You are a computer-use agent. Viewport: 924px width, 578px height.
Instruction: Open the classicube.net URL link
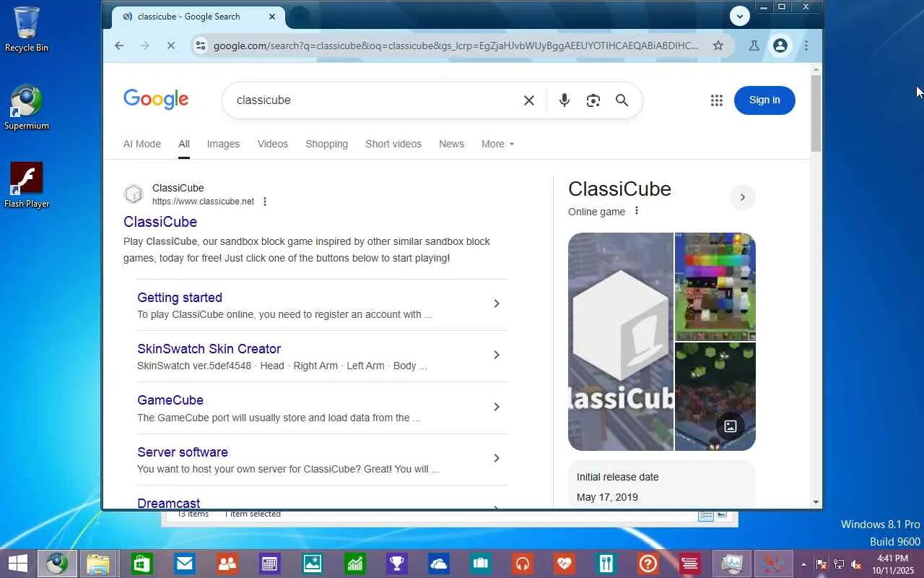203,202
